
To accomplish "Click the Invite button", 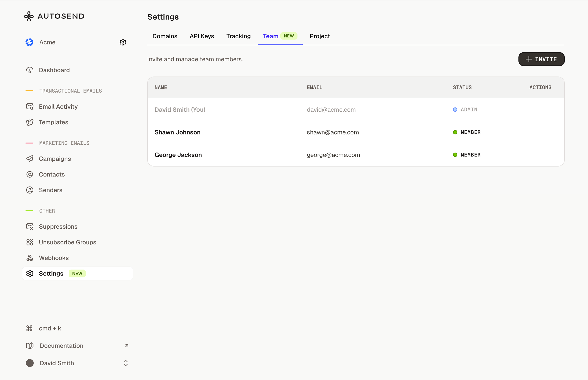I will pyautogui.click(x=541, y=59).
